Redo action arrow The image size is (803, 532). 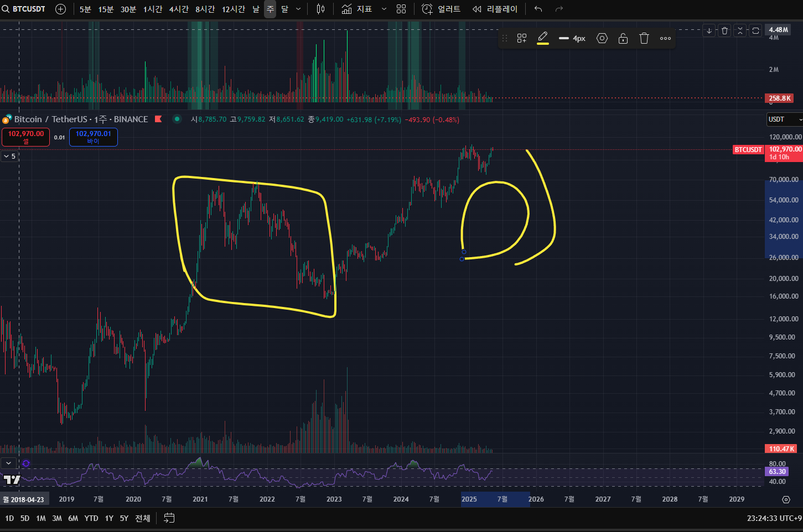tap(559, 9)
